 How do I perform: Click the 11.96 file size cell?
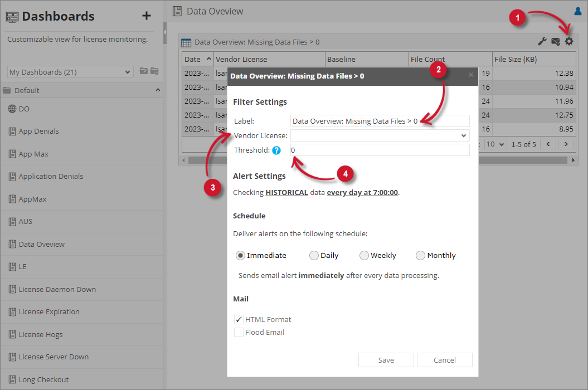click(x=534, y=101)
